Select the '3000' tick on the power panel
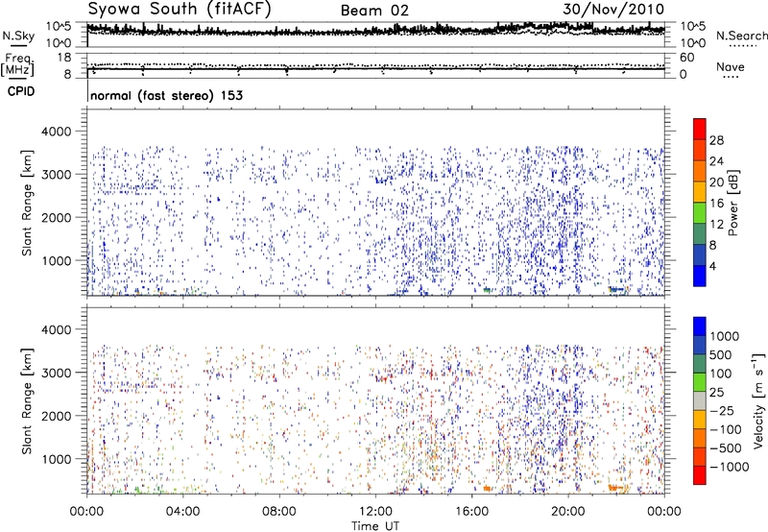Screen dimensions: 768x532 (x=56, y=175)
